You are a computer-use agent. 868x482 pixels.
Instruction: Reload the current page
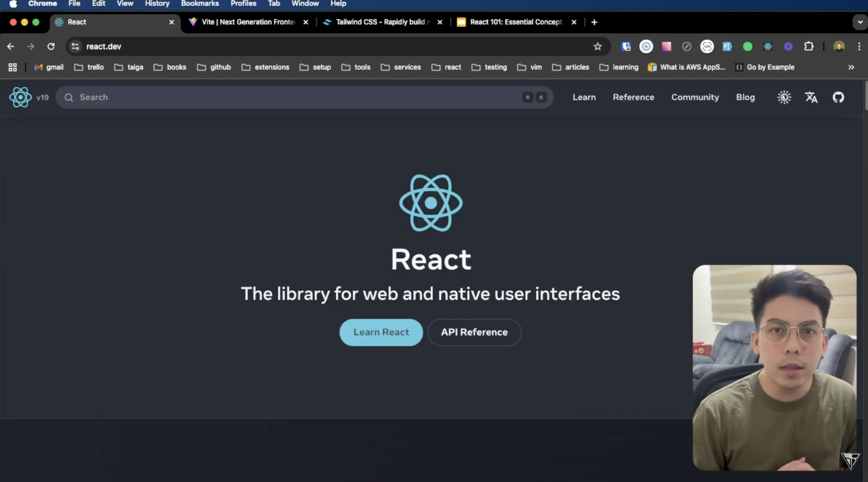[50, 47]
